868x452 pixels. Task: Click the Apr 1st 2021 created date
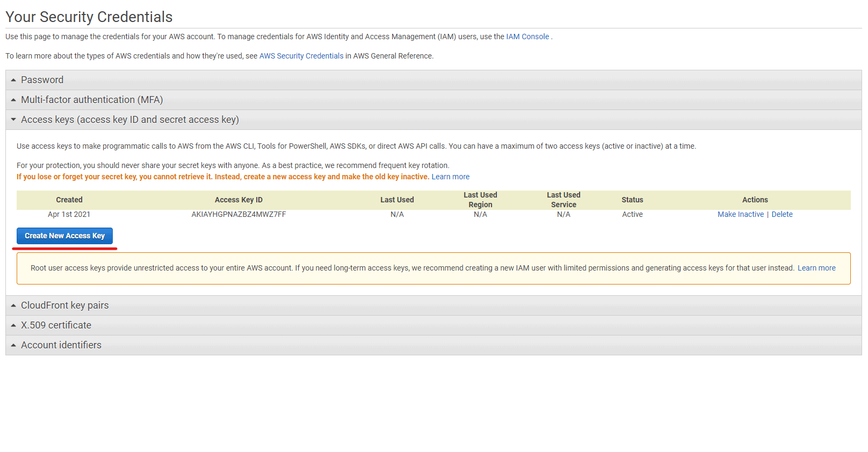click(x=69, y=214)
